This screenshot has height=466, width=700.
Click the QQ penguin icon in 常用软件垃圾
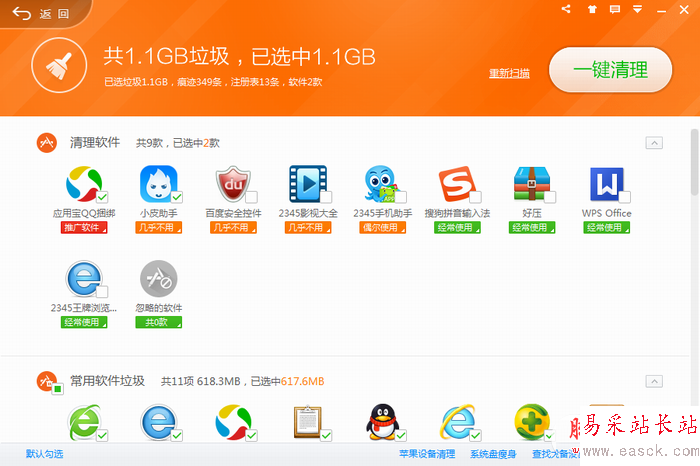click(382, 422)
